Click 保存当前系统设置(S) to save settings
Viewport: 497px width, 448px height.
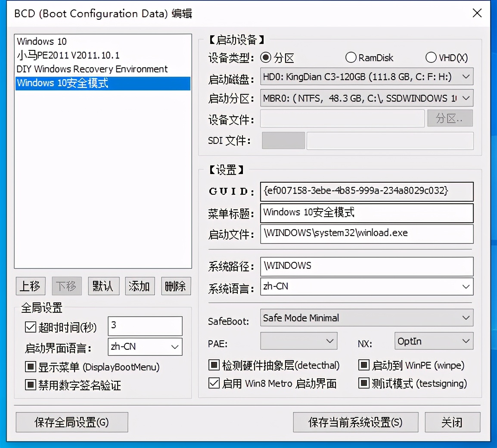click(356, 422)
